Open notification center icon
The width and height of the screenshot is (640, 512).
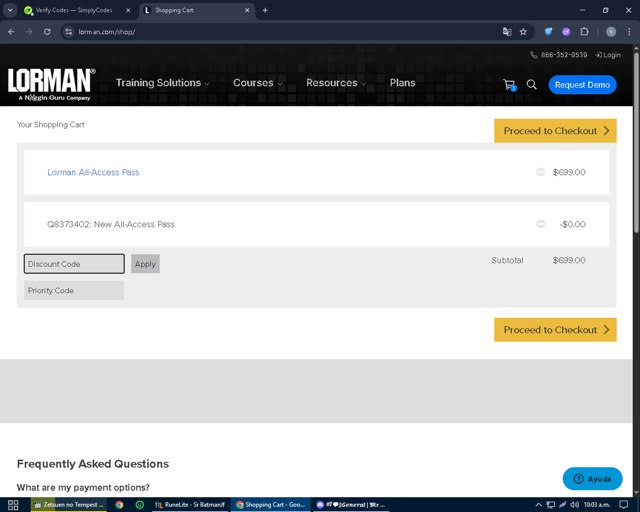click(624, 505)
